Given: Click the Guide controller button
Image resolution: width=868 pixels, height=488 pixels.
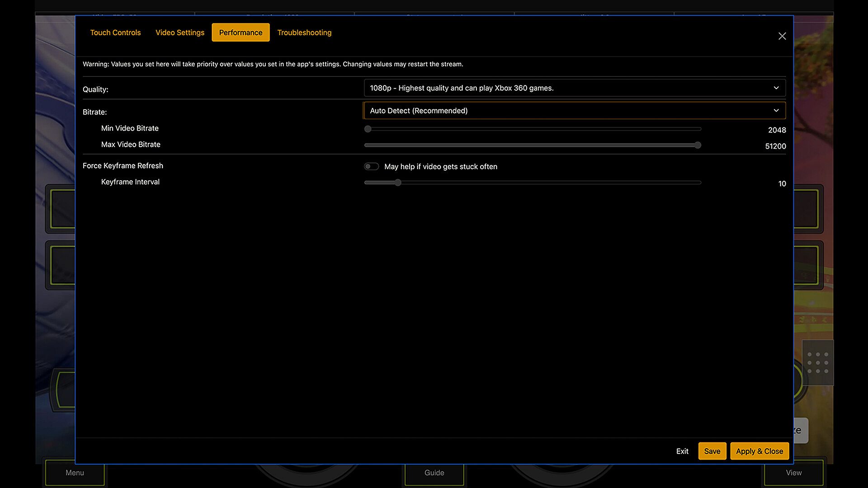Looking at the screenshot, I should (434, 473).
